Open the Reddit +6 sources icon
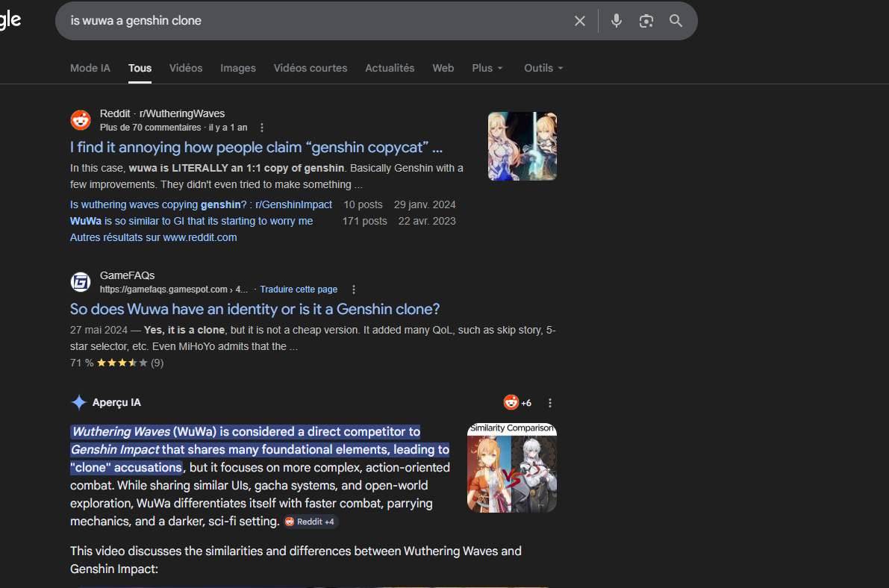The height and width of the screenshot is (588, 889). click(517, 403)
